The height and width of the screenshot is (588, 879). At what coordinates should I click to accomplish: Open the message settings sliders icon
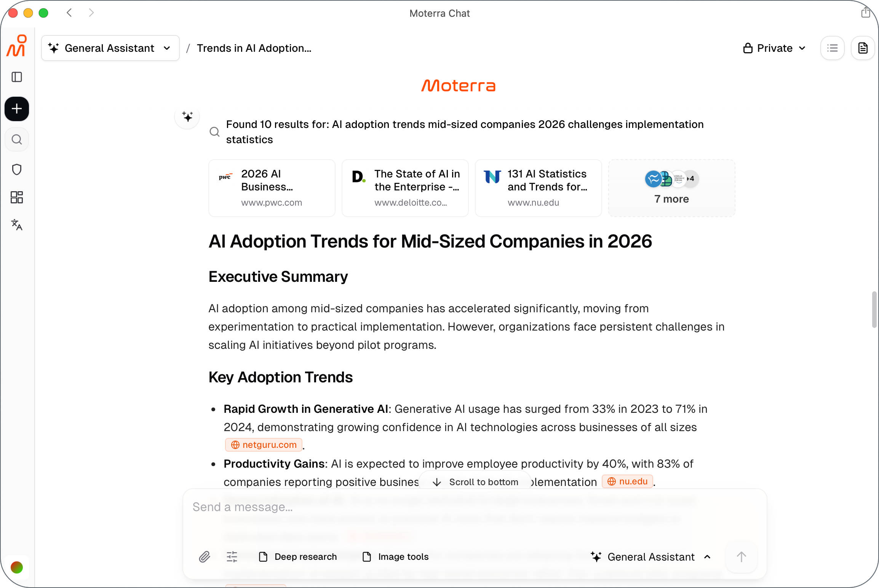(x=232, y=557)
